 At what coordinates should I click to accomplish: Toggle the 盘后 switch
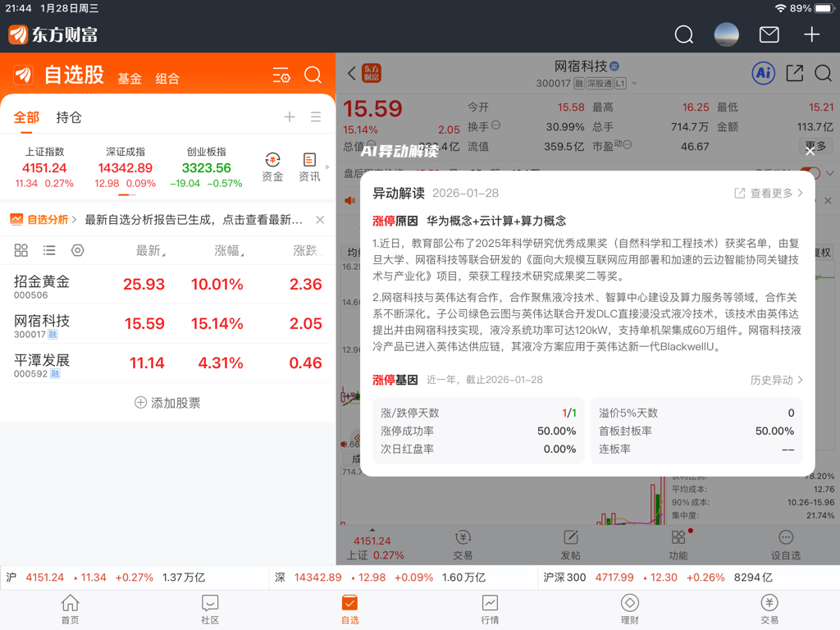pos(810,172)
